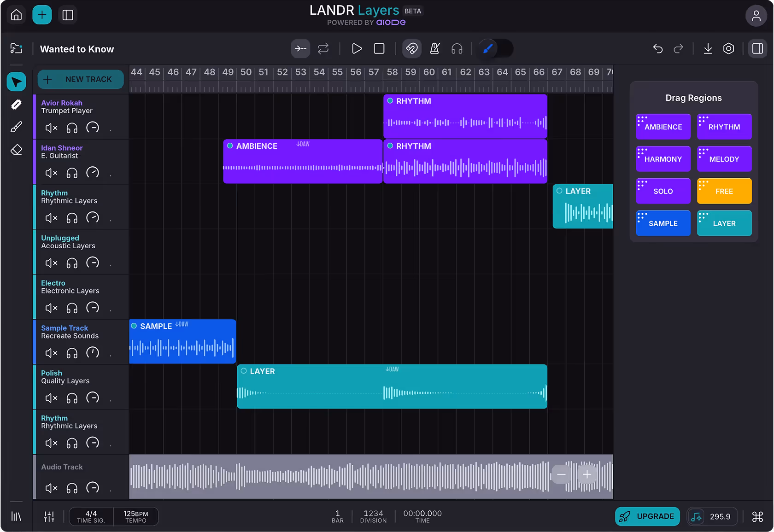The height and width of the screenshot is (532, 774).
Task: Open the mixer sliders icon
Action: (x=49, y=516)
